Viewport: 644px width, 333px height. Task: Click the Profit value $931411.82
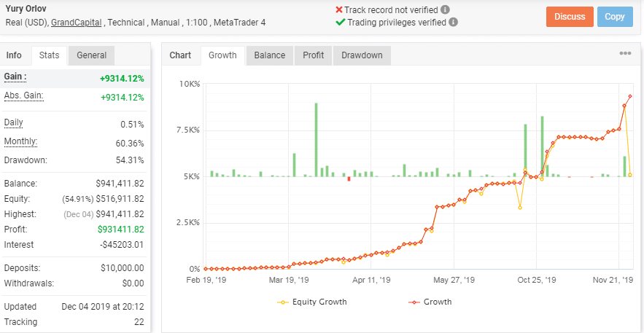point(121,230)
